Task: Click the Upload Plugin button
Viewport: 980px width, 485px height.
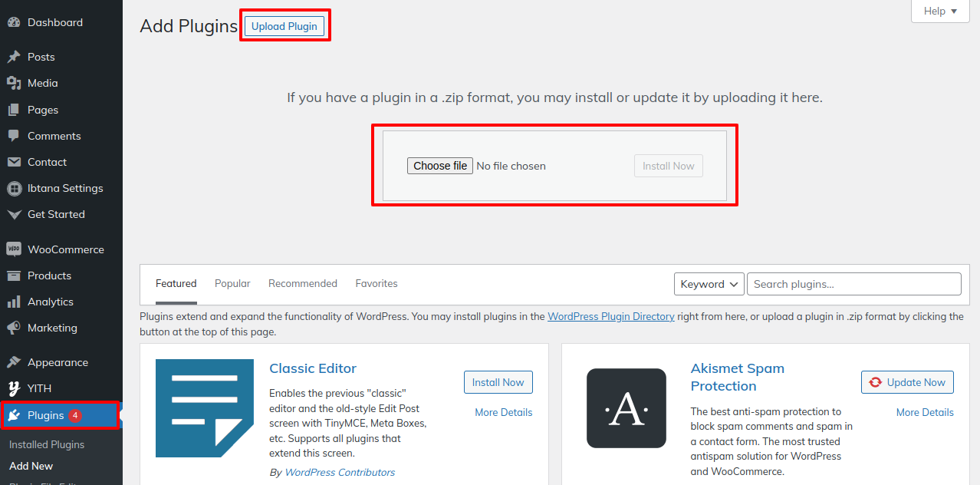Action: 284,26
